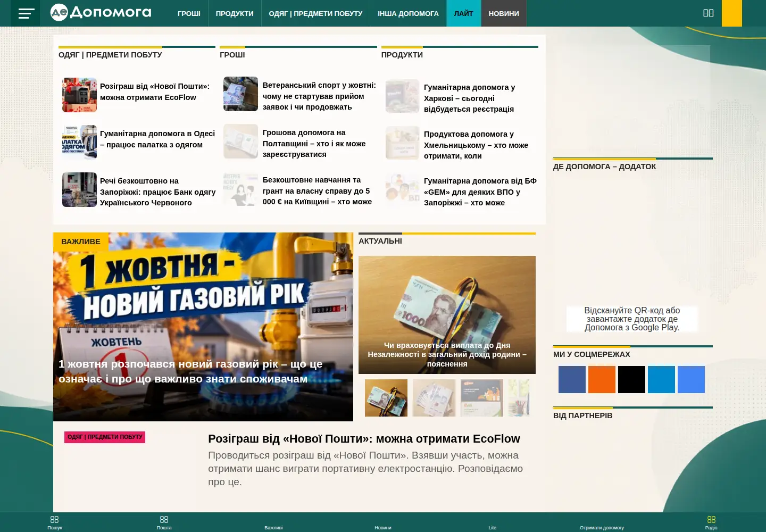Click the icon left of the yellow header block
The width and height of the screenshot is (766, 532).
(708, 13)
